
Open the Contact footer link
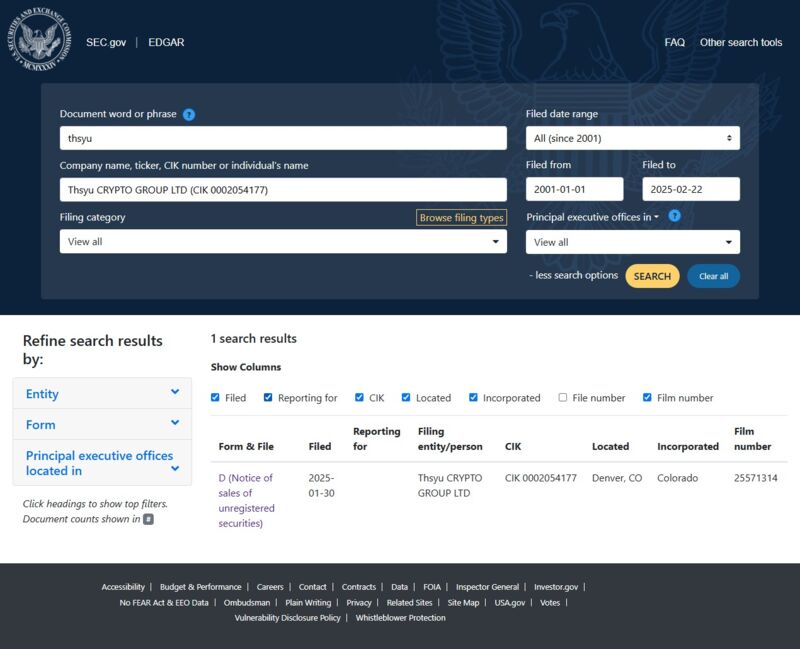coord(312,587)
